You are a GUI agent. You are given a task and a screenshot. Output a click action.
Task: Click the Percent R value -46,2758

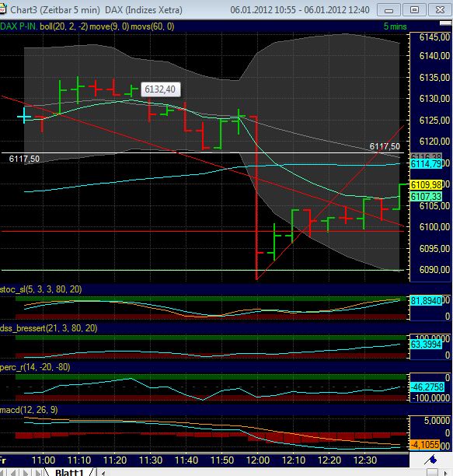(x=427, y=387)
